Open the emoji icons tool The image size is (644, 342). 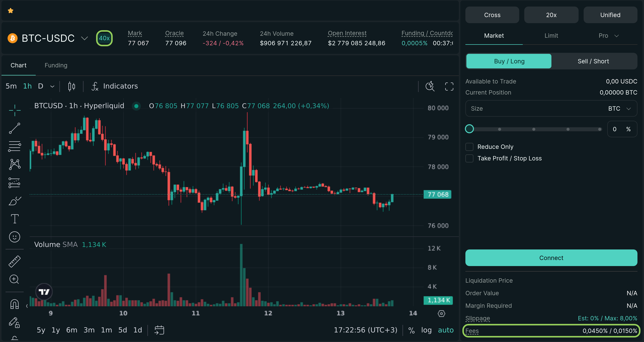click(x=14, y=237)
